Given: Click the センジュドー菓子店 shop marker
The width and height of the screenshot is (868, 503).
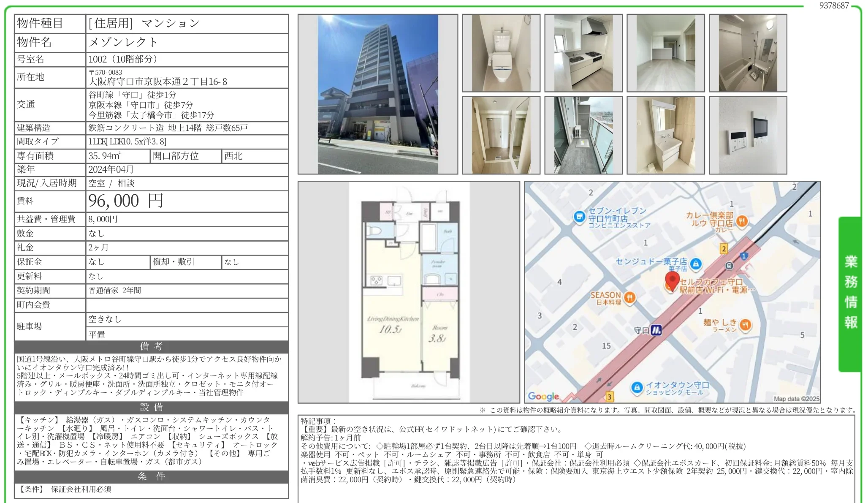Looking at the screenshot, I should pyautogui.click(x=695, y=264).
